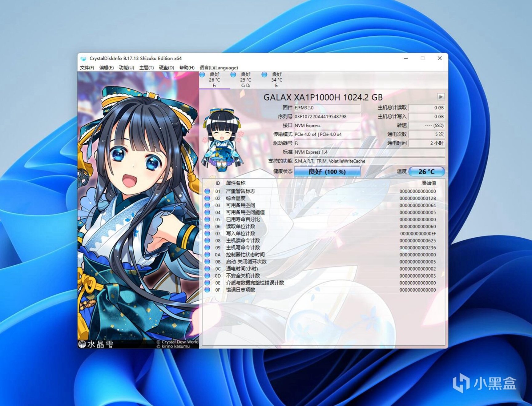The width and height of the screenshot is (532, 406).
Task: Open the 编辑(E) menu
Action: 106,68
